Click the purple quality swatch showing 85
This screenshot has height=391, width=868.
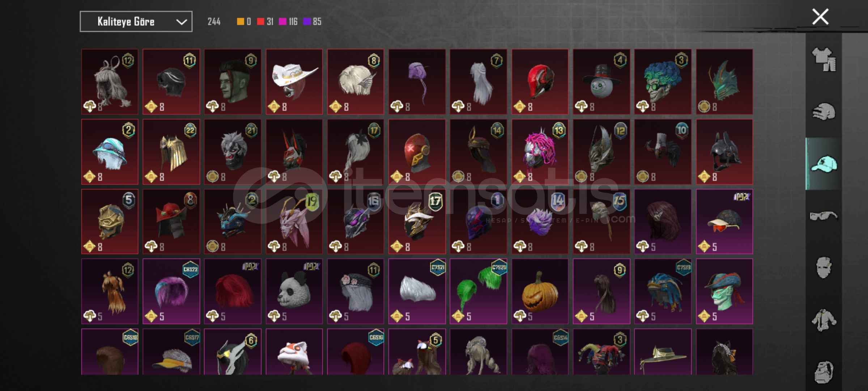pyautogui.click(x=307, y=22)
